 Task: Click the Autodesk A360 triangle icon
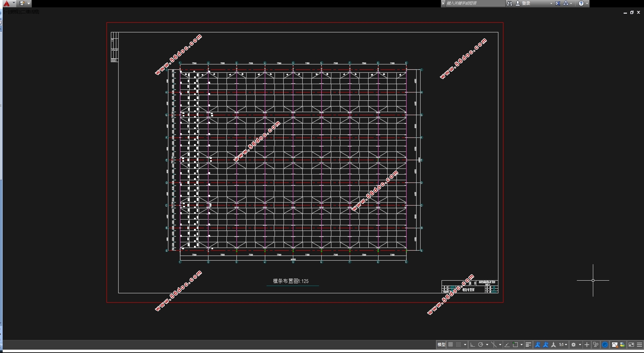click(x=566, y=3)
